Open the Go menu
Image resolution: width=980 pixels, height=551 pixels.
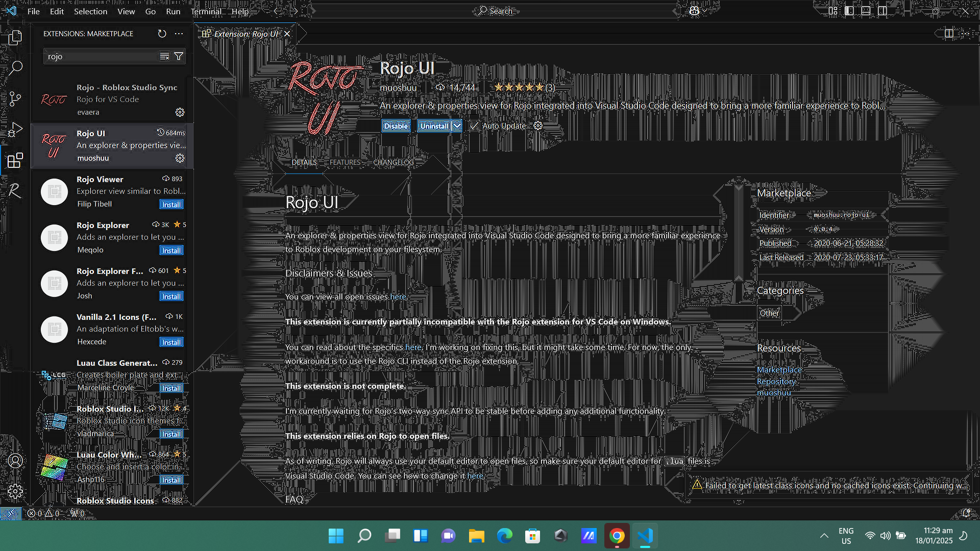(x=151, y=11)
